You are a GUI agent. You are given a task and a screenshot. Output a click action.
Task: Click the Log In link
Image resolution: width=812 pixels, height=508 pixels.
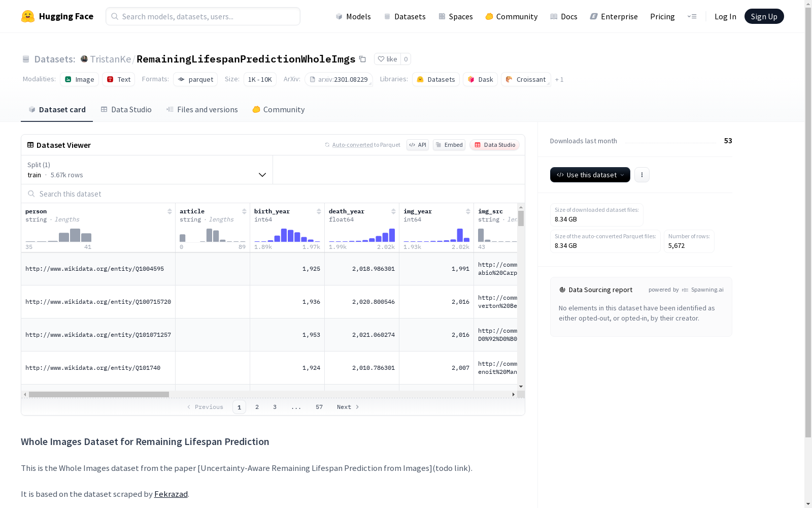coord(725,16)
